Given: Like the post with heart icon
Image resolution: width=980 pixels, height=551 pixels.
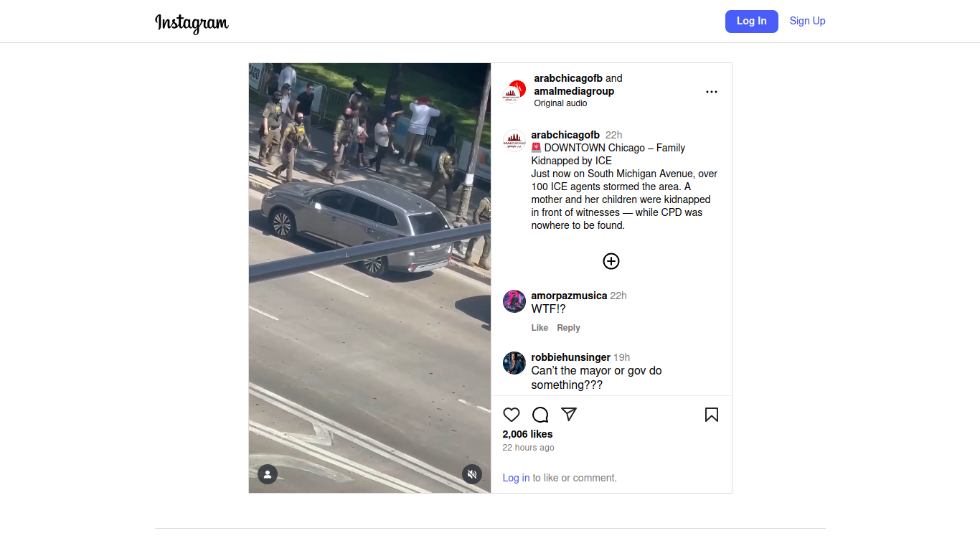Looking at the screenshot, I should 512,415.
